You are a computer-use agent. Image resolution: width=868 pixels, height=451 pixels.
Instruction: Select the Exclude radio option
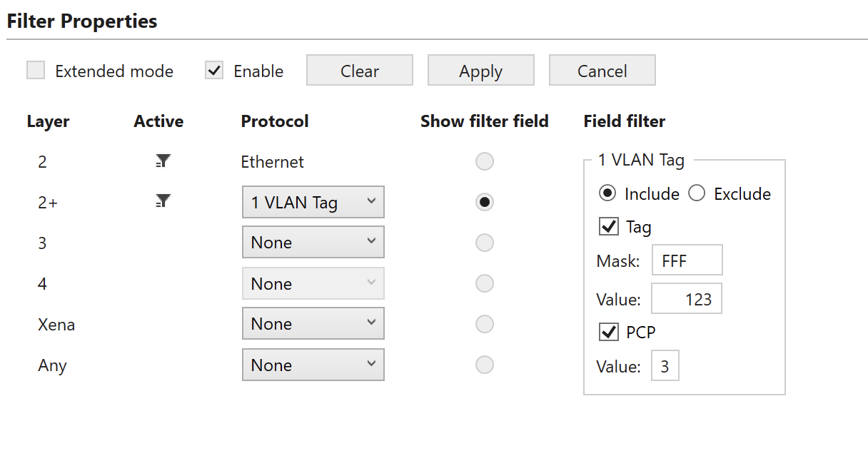click(x=697, y=193)
